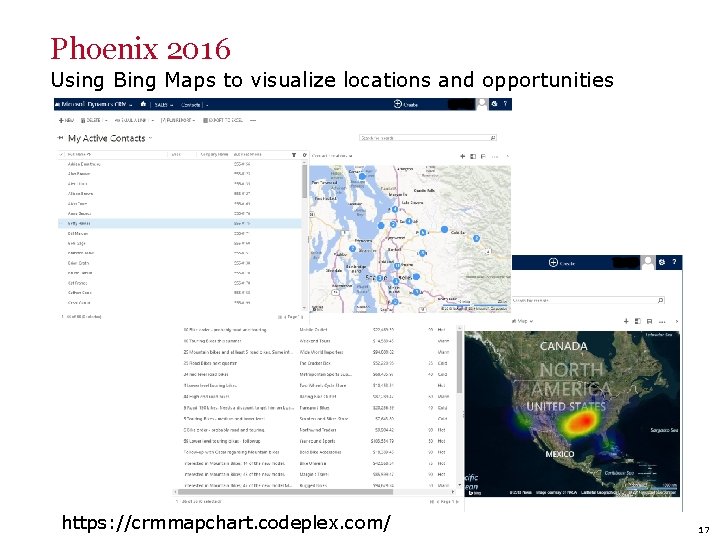Click the horizontal scrollbar under the opportunities grid
Viewport: 720px width, 540px height.
(285, 492)
